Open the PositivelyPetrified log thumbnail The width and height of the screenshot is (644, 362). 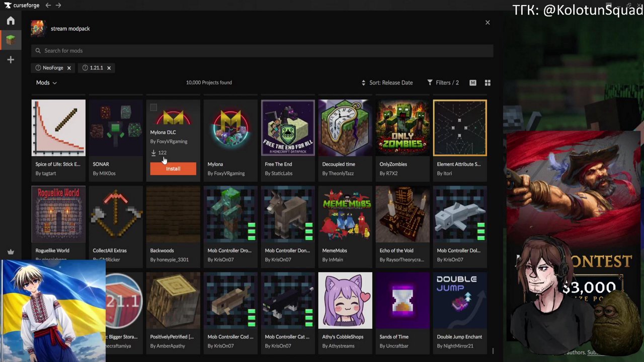(x=173, y=301)
